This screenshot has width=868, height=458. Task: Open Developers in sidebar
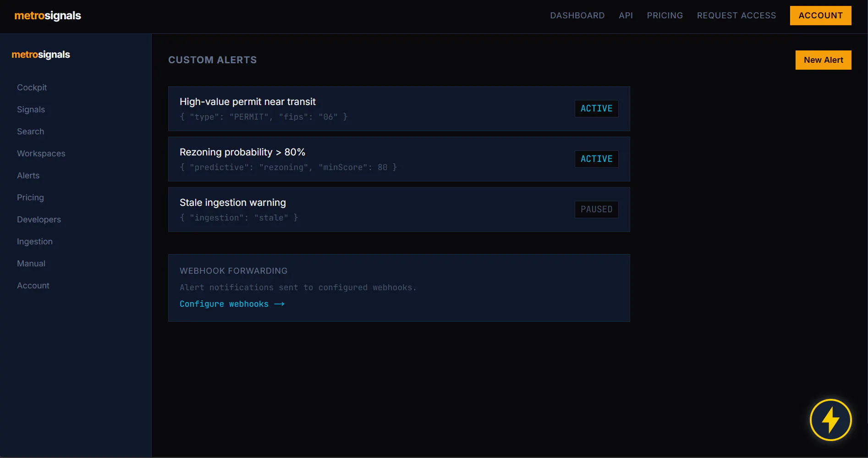(x=39, y=220)
